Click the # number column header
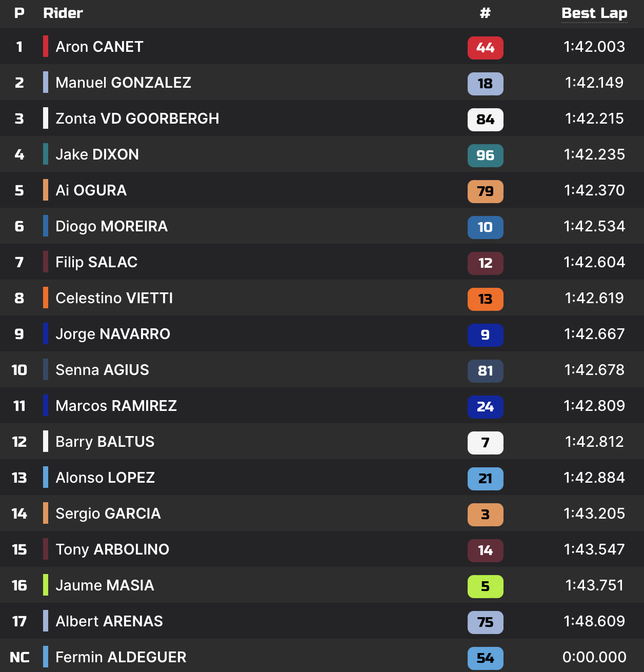 485,13
